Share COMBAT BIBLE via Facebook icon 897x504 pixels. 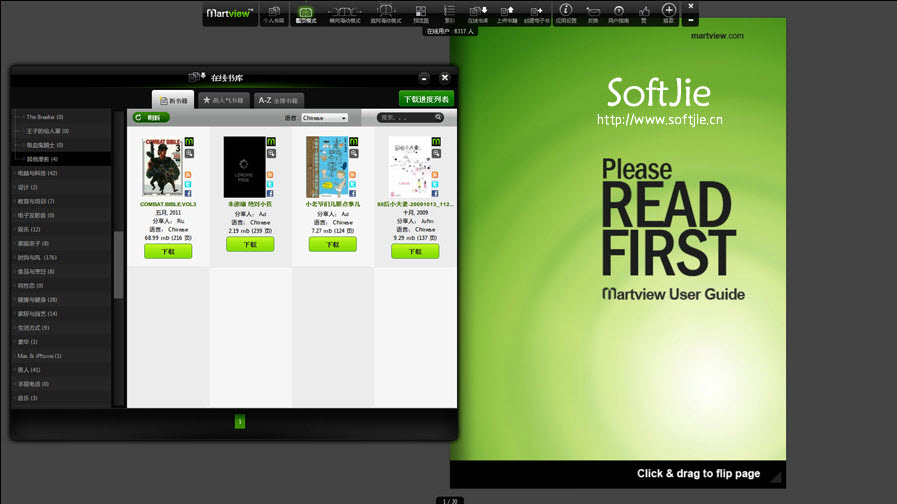188,193
